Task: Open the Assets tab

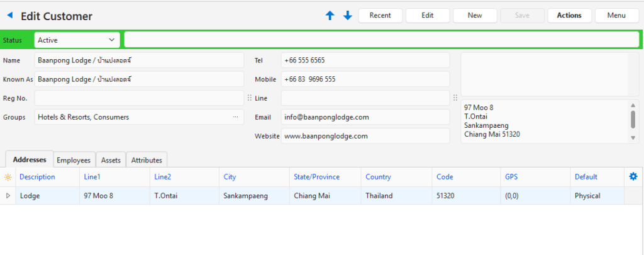Action: (x=111, y=161)
